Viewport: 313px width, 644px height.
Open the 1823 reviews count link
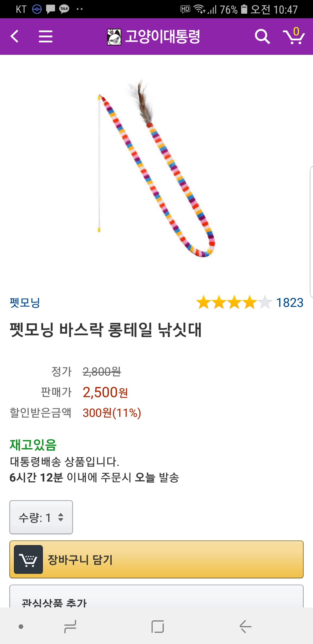point(290,303)
